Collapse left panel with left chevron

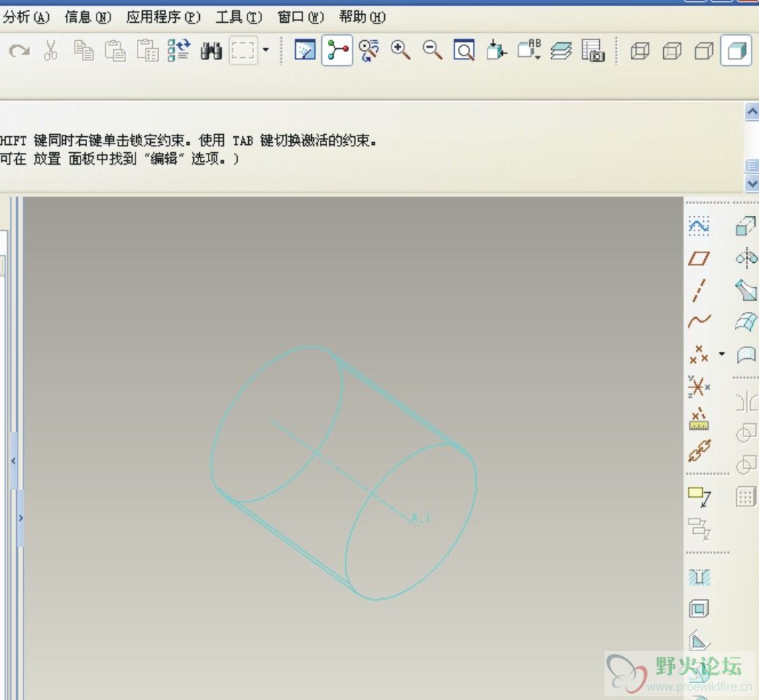[x=14, y=461]
